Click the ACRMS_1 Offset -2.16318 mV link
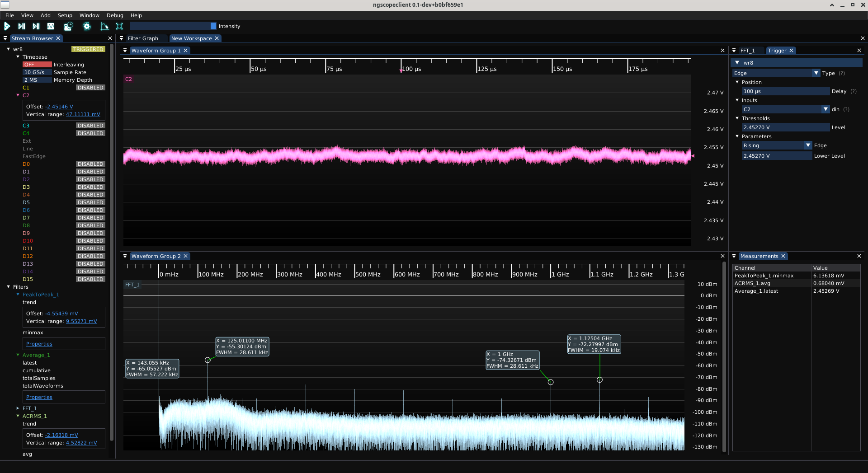868x473 pixels. tap(61, 435)
